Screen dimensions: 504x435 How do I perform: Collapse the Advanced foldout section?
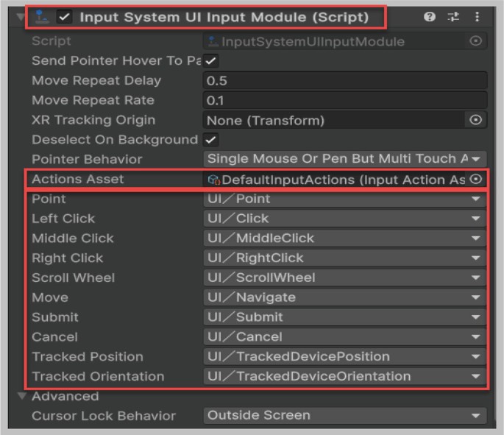click(22, 396)
